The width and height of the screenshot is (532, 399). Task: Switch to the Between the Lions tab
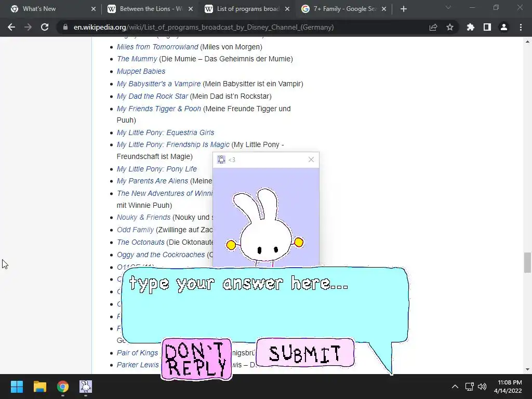tap(151, 9)
